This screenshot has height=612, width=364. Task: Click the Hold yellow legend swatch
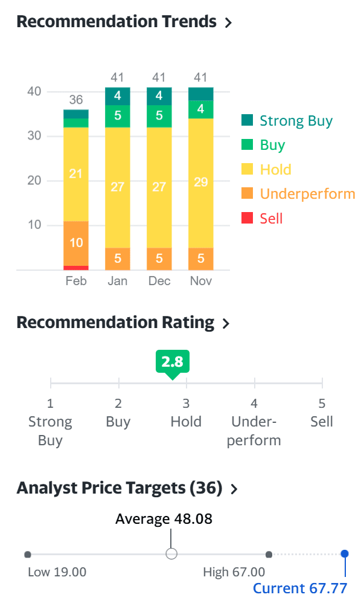247,170
